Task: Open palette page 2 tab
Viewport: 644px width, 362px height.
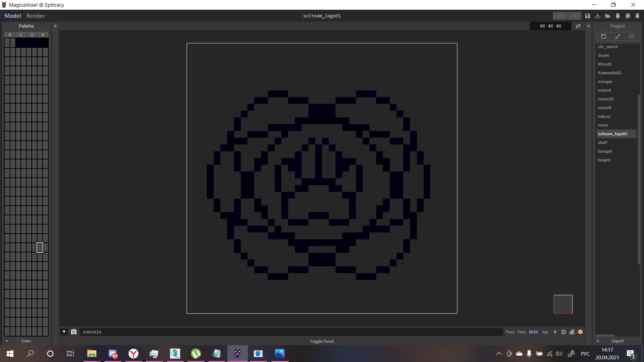Action: pyautogui.click(x=32, y=35)
